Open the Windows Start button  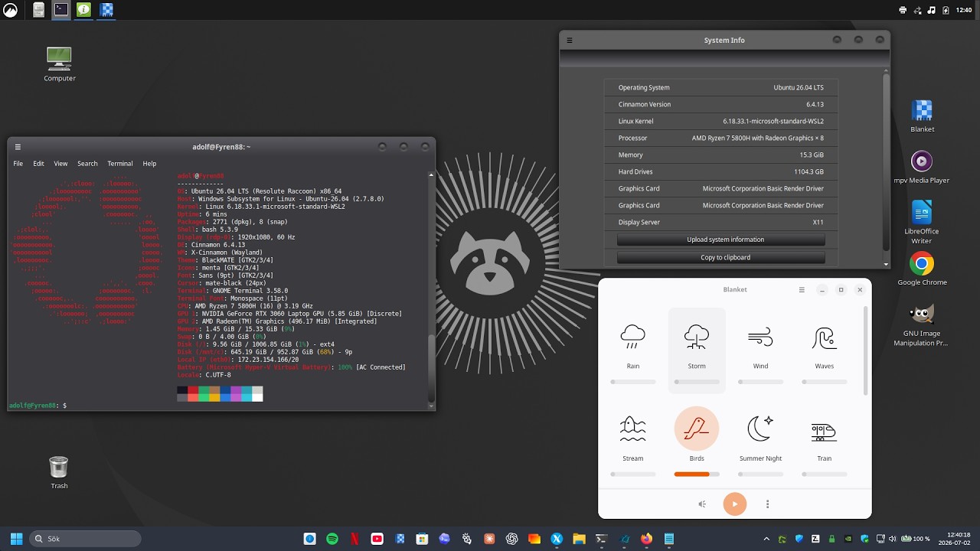(16, 539)
